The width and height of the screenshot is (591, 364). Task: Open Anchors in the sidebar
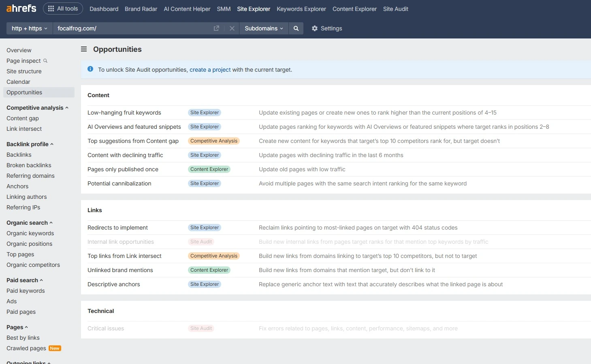pos(17,186)
